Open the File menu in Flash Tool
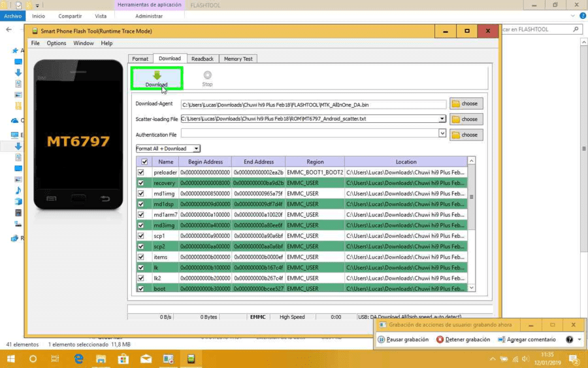Viewport: 588px width, 368px height. pyautogui.click(x=35, y=43)
